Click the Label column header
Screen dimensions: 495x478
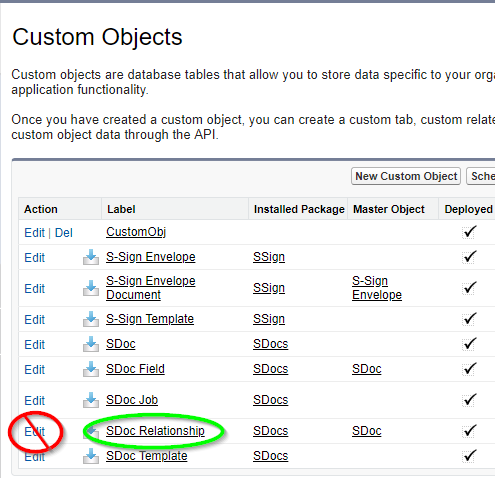coord(121,209)
